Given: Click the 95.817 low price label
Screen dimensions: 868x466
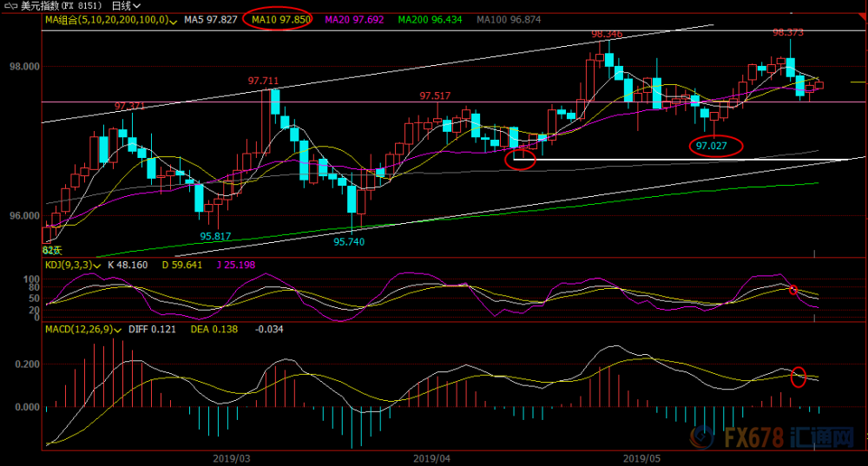Looking at the screenshot, I should pos(215,237).
